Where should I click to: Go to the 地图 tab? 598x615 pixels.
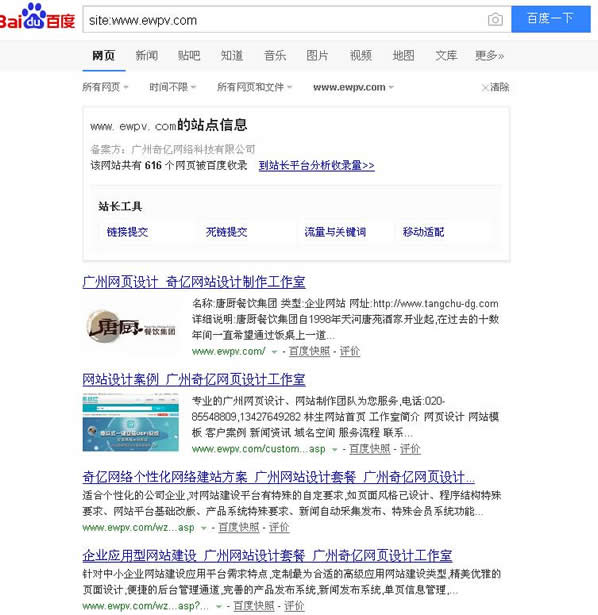click(x=404, y=56)
